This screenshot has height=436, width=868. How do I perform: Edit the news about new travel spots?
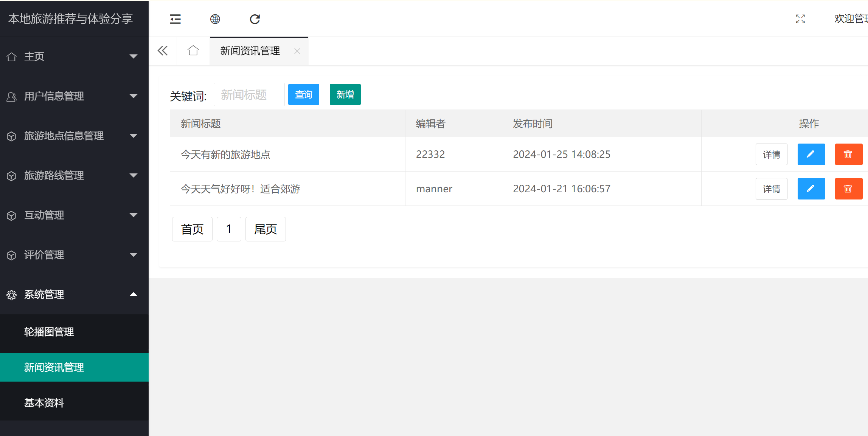tap(811, 154)
